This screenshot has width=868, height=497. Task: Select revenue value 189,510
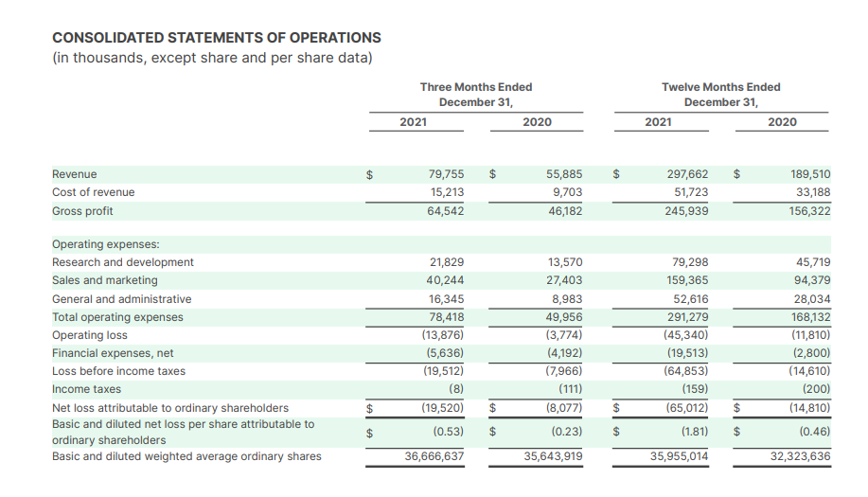810,174
